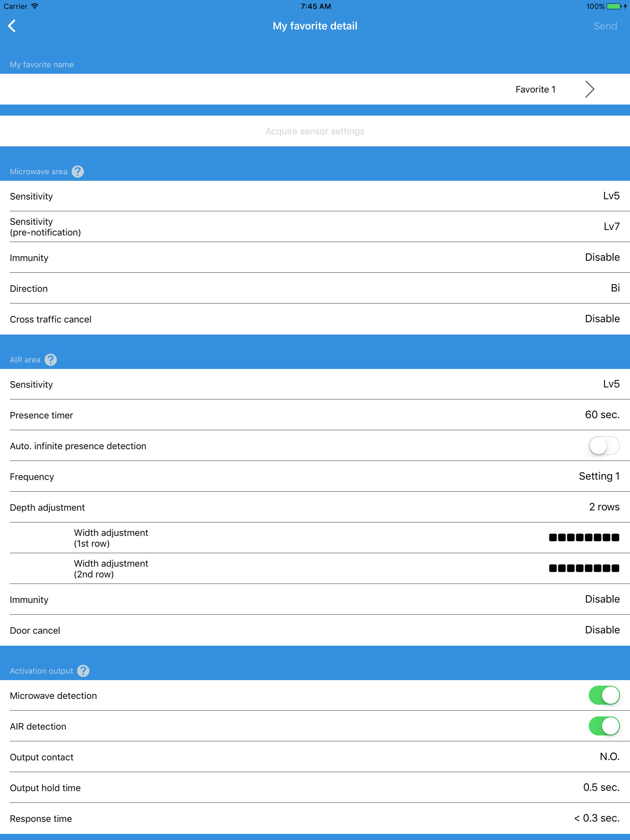
Task: Select the Cross traffic cancel label
Action: click(x=50, y=319)
